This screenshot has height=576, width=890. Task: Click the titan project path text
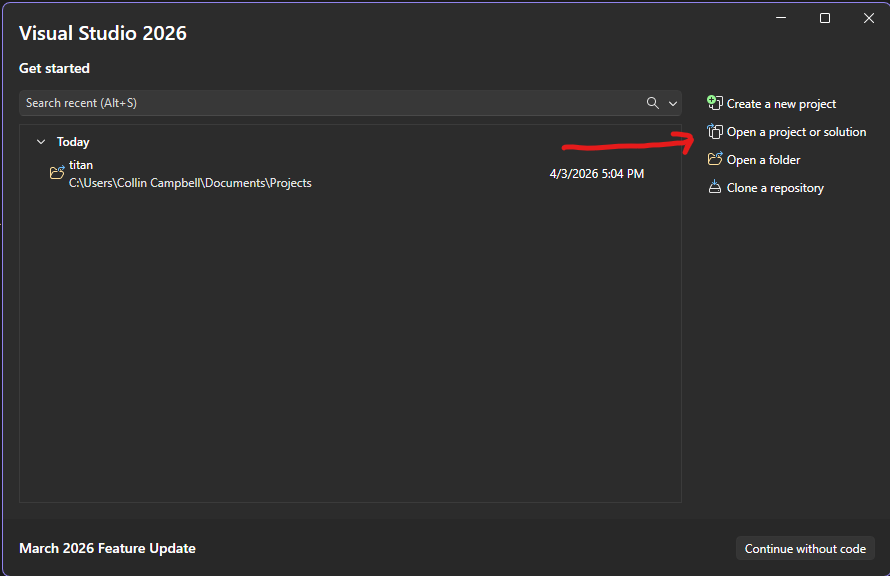pyautogui.click(x=190, y=183)
